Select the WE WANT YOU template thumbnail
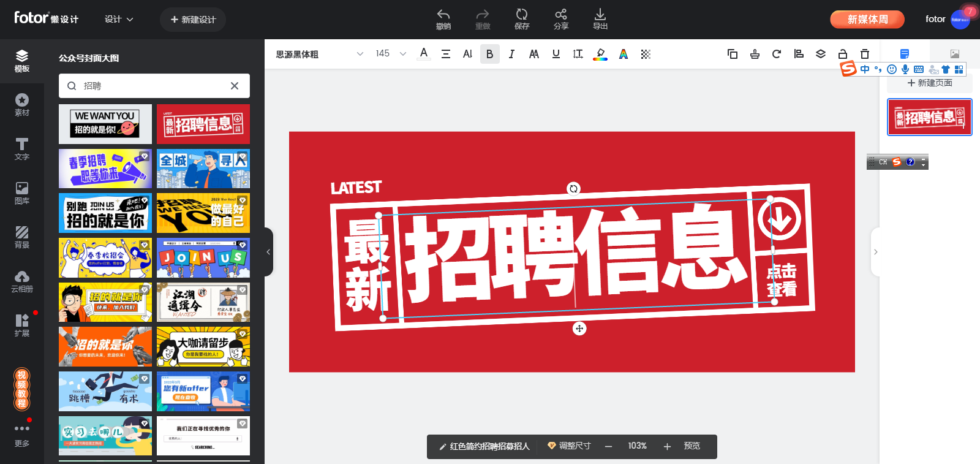This screenshot has height=464, width=980. coord(105,124)
